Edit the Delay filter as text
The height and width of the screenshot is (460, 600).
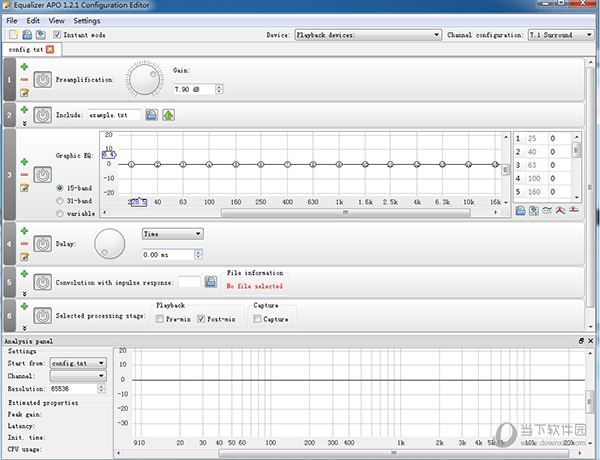click(x=24, y=256)
